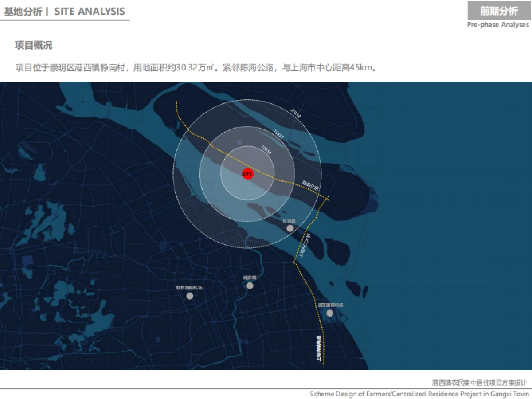Select the 虹桥国际机场 marker dot
This screenshot has height=399, width=532.
pyautogui.click(x=190, y=296)
